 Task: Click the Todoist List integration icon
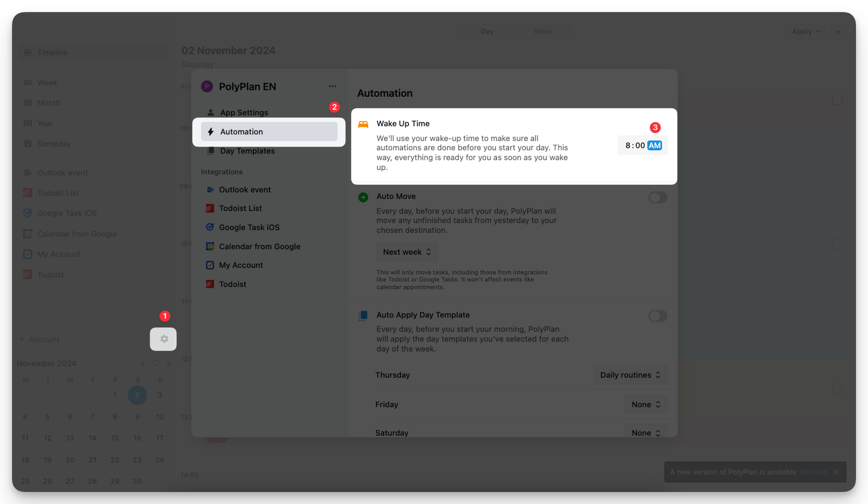tap(210, 208)
